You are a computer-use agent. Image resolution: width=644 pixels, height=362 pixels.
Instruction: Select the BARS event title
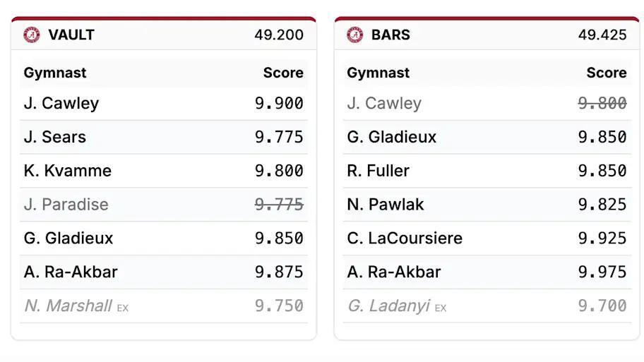390,35
